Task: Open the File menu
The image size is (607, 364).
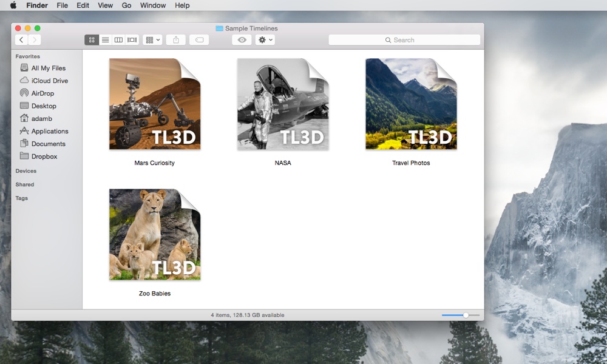Action: 63,5
